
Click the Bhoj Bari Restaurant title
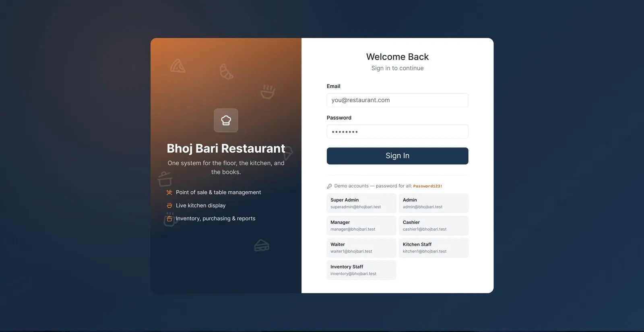click(x=226, y=149)
